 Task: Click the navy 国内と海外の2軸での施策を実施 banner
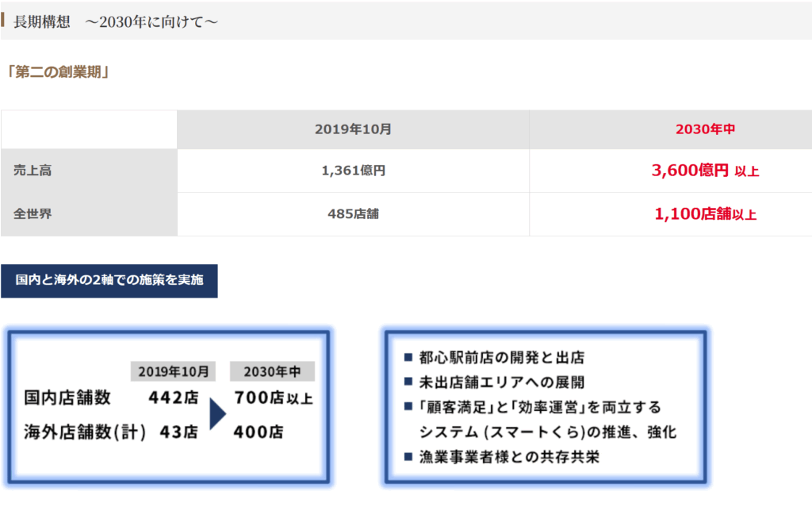pos(109,281)
